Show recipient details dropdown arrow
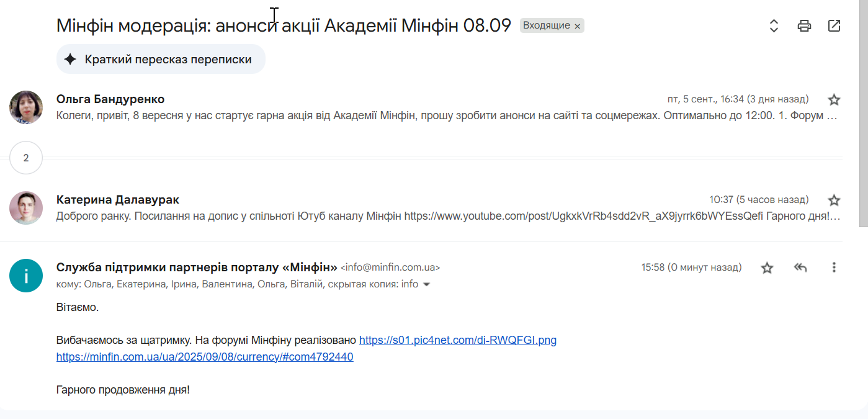868x419 pixels. pyautogui.click(x=426, y=284)
